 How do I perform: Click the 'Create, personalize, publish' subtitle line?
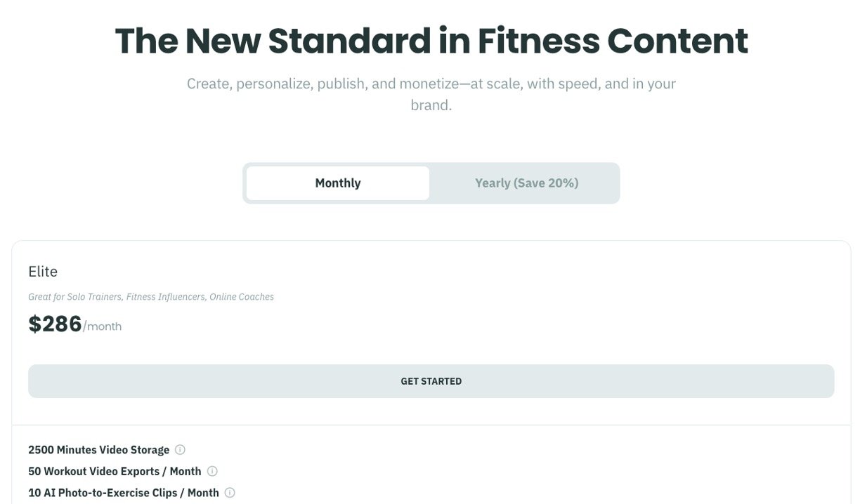coord(431,84)
